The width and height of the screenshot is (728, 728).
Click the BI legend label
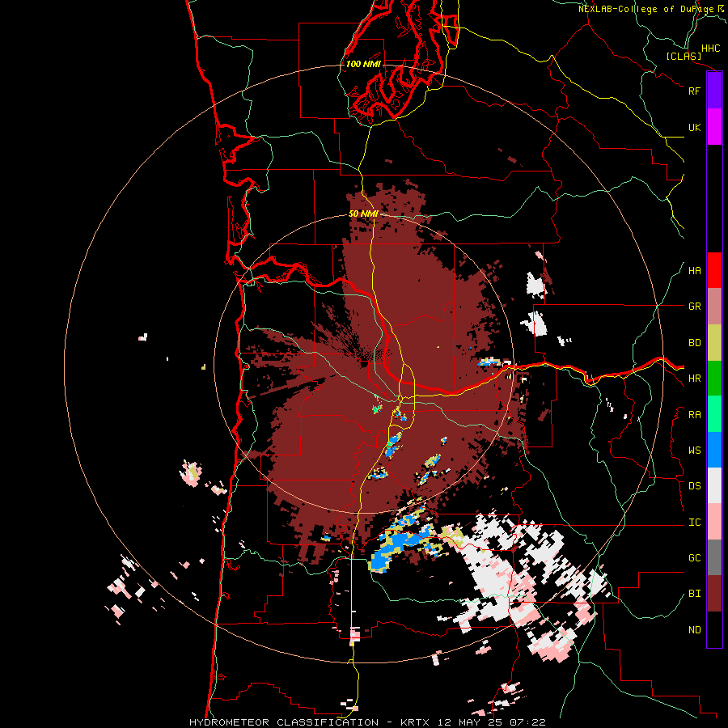(x=694, y=594)
